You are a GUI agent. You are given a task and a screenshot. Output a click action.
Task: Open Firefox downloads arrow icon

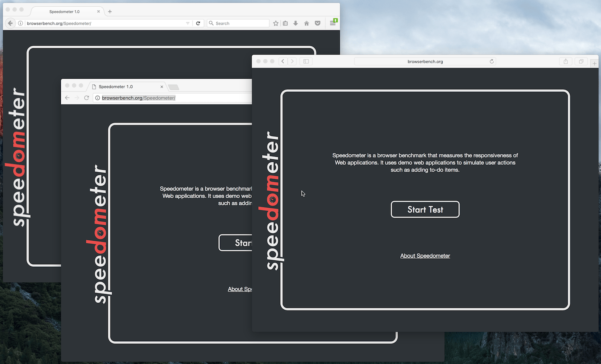[x=295, y=23]
